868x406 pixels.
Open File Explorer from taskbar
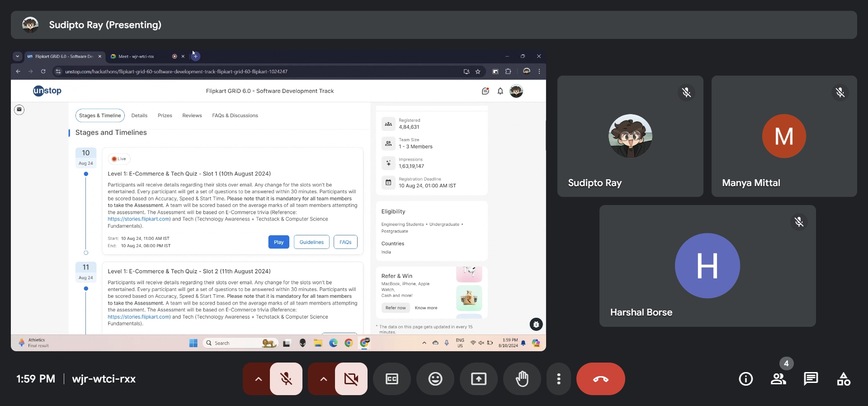[318, 343]
